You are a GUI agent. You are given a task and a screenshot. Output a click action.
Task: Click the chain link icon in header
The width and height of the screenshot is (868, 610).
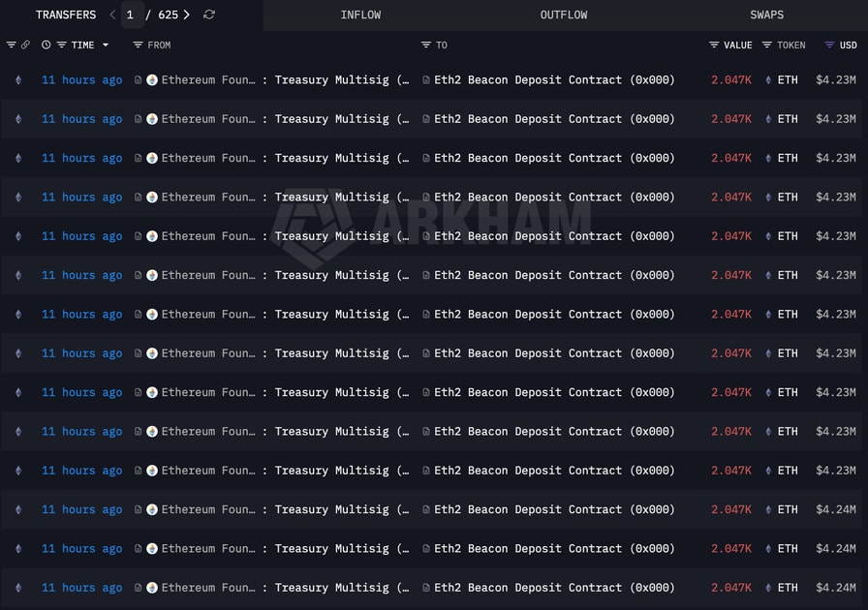tap(25, 46)
